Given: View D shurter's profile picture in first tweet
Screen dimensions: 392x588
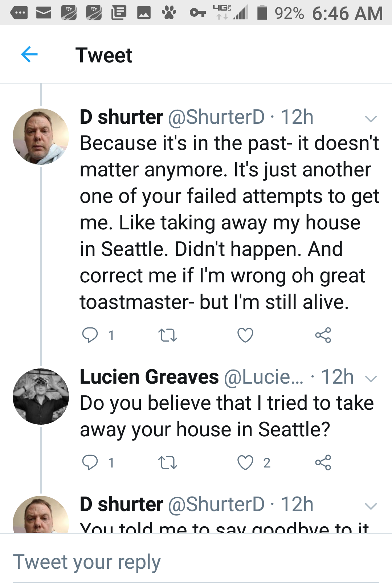Looking at the screenshot, I should point(41,136).
